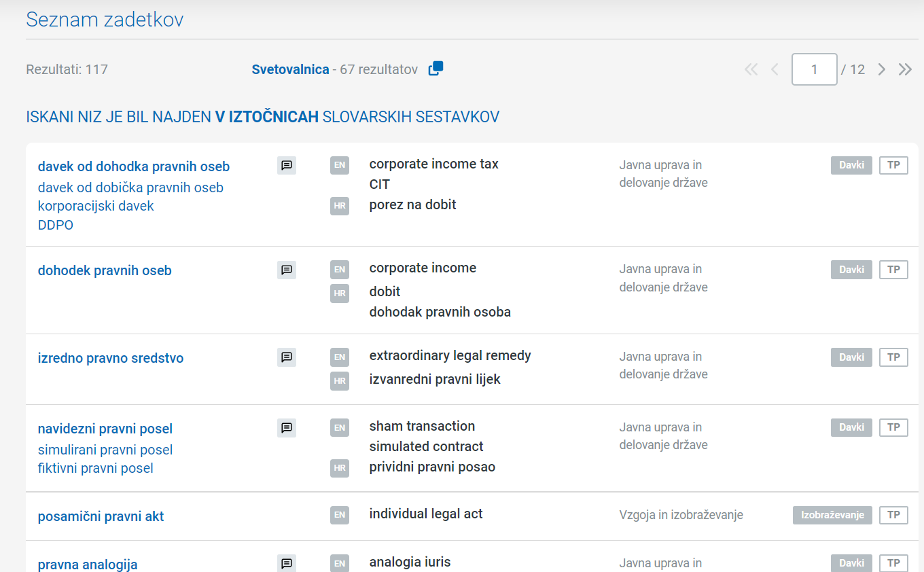The height and width of the screenshot is (572, 924).
Task: Click the page number input field
Action: (815, 69)
